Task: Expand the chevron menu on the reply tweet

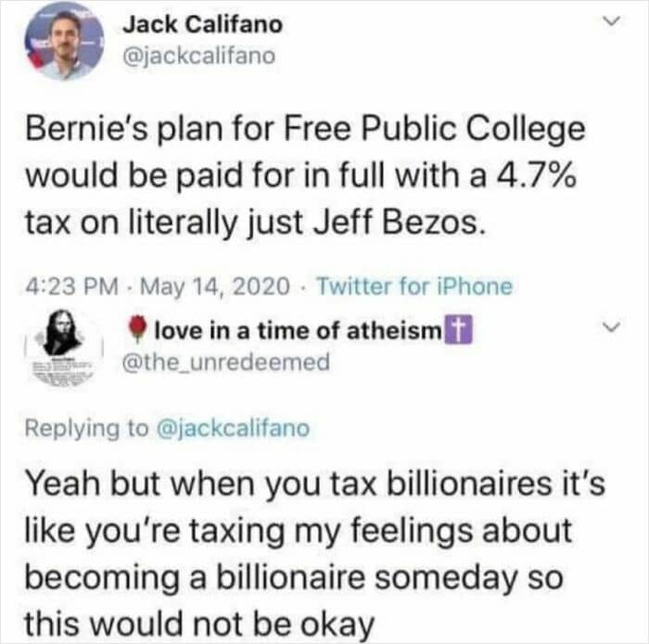Action: (x=609, y=327)
